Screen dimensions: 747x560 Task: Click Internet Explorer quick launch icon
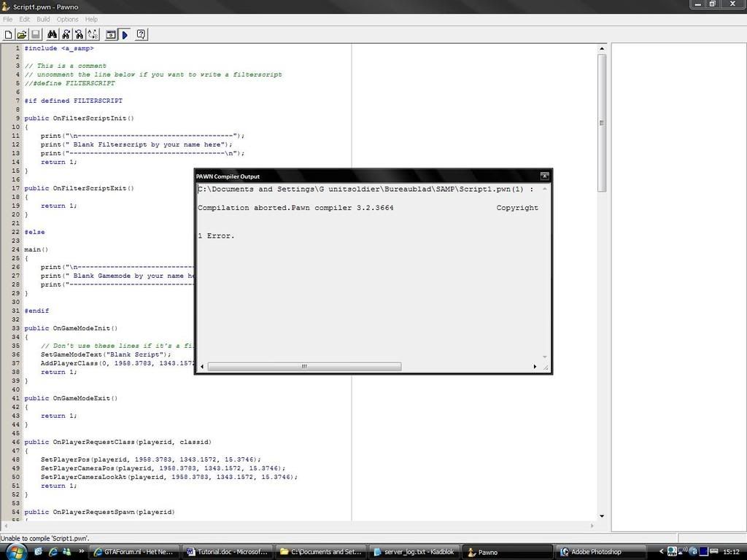tap(53, 552)
